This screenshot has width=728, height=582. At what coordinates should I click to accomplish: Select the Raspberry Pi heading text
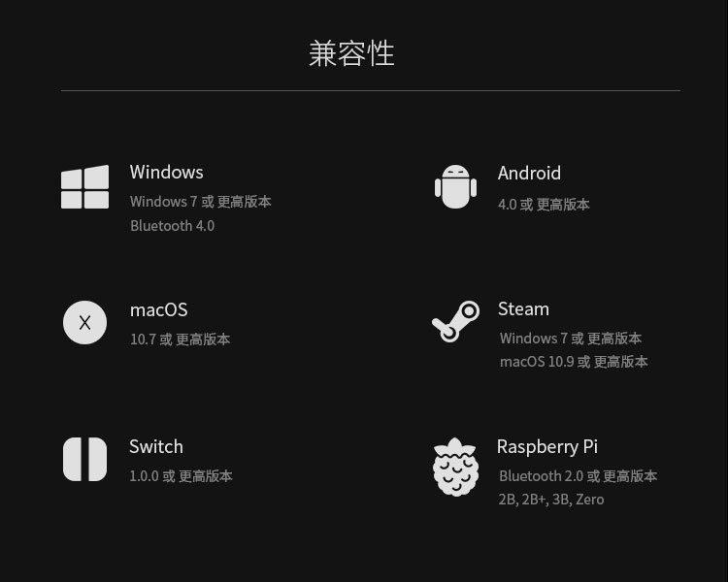[547, 446]
